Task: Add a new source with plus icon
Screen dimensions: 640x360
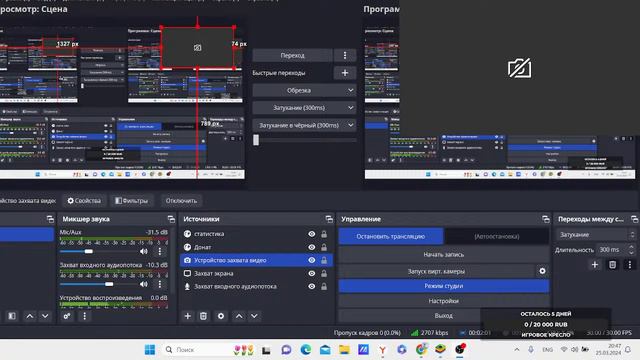Action: click(187, 316)
